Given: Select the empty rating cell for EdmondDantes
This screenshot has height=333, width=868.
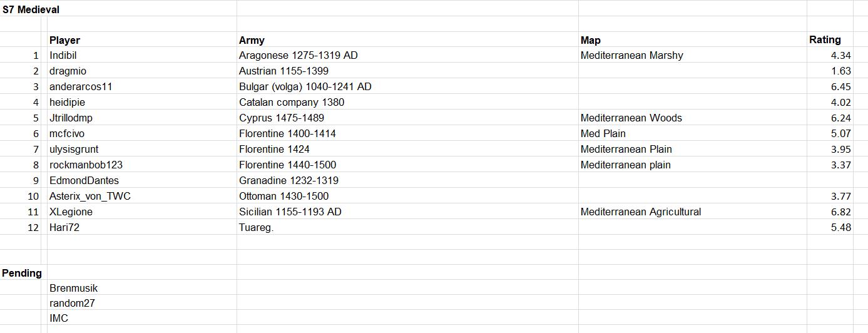Looking at the screenshot, I should point(830,180).
